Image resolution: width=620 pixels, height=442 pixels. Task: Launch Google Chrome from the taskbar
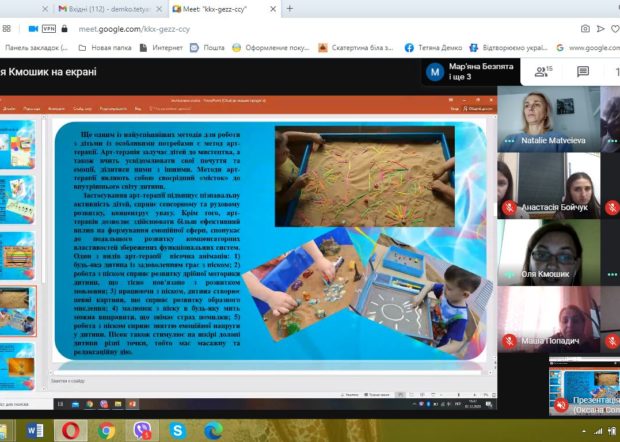click(106, 431)
